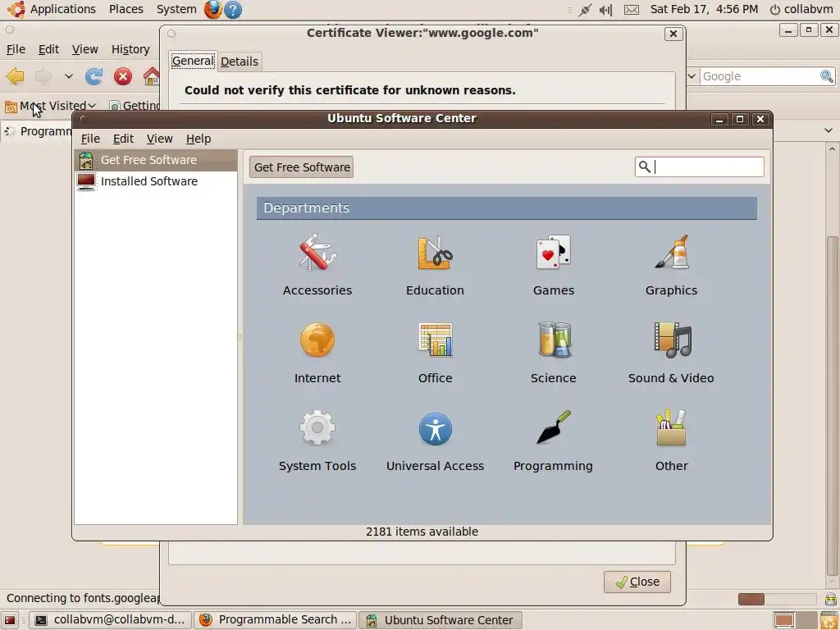Click the Firefox status bar lock icon
The image size is (840, 630).
pyautogui.click(x=830, y=599)
